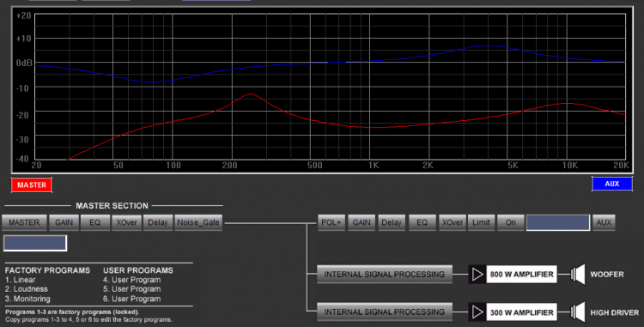644x327 pixels.
Task: Click the FACTORY PROGRAMS heading
Action: point(47,270)
